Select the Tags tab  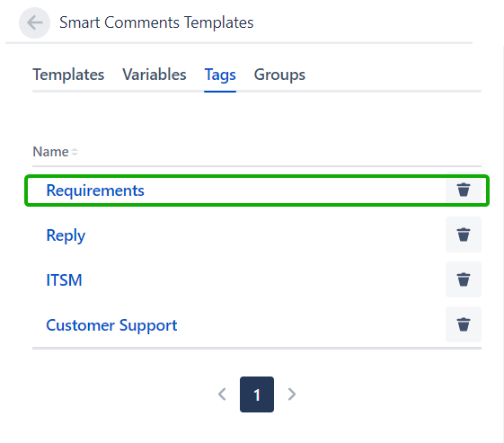220,75
